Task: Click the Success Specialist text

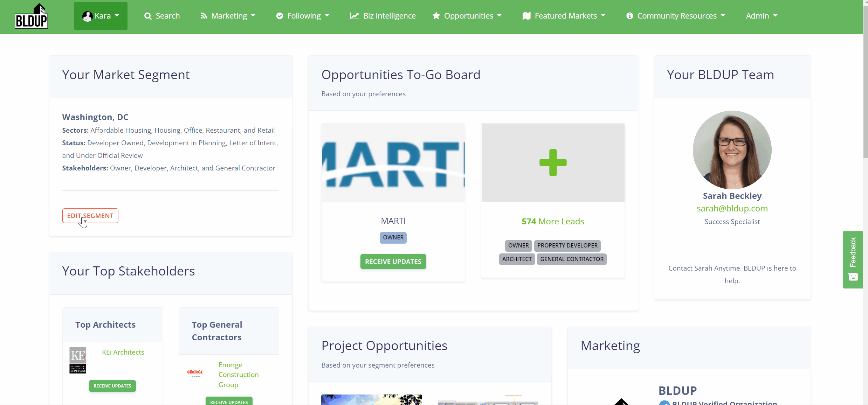Action: point(732,222)
